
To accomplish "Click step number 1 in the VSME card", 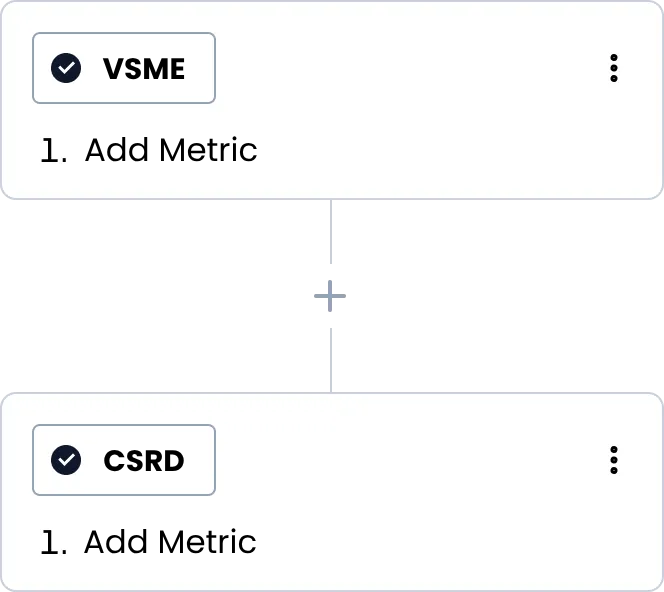I will 53,151.
